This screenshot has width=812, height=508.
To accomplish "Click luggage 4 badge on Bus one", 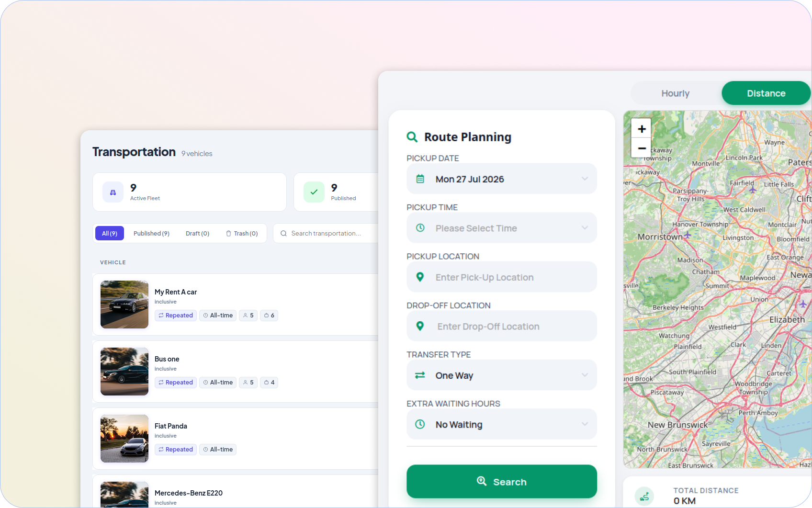I will tap(269, 383).
